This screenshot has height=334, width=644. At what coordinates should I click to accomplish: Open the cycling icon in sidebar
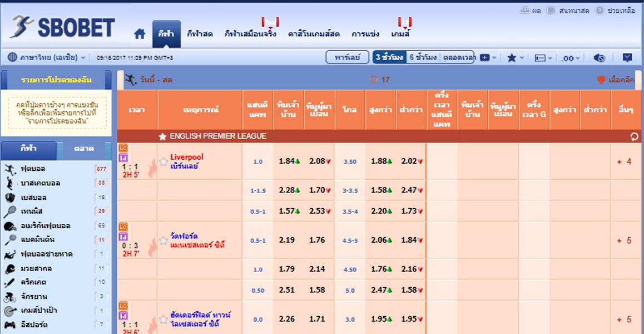pos(10,297)
